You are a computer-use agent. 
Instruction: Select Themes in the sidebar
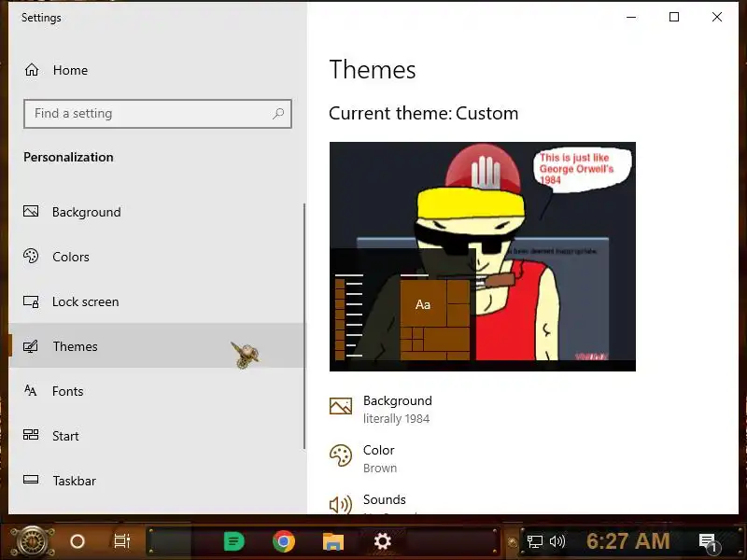[157, 345]
